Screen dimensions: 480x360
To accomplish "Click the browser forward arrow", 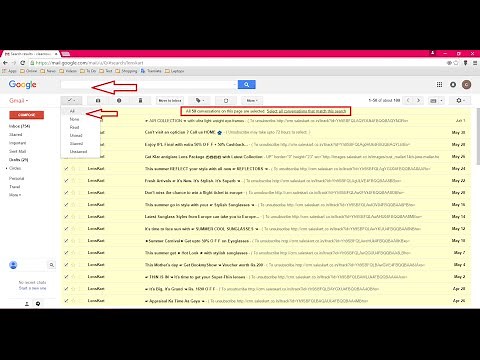I will 14,63.
